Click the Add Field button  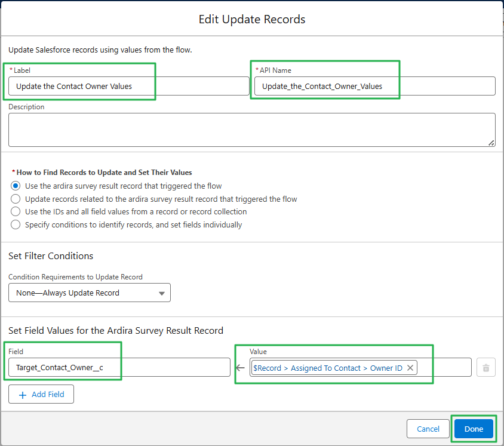pos(41,394)
